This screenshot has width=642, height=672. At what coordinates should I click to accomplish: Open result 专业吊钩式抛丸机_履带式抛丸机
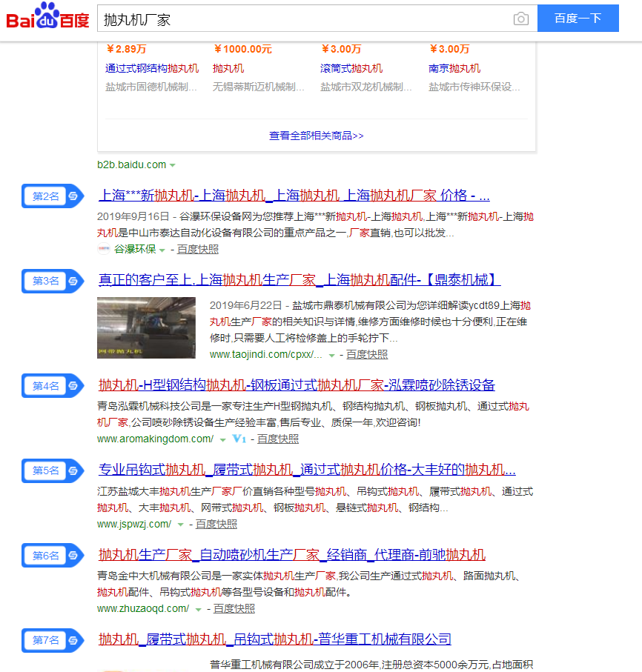coord(307,469)
